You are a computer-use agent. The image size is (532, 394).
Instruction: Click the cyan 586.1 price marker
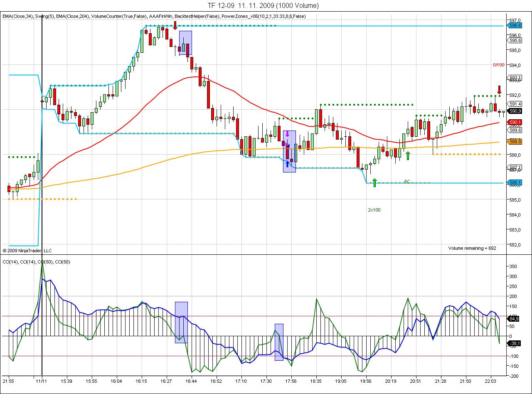tap(515, 182)
